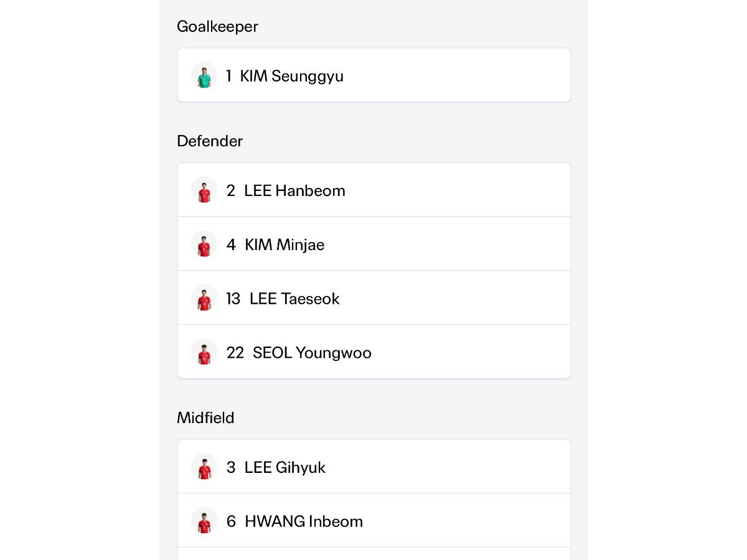Click the Goalkeeper section heading

point(217,27)
